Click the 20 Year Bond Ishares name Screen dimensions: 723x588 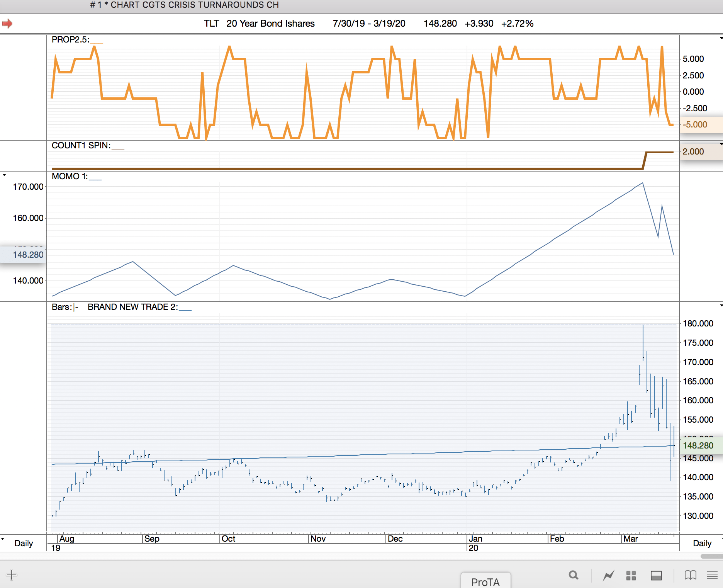pyautogui.click(x=270, y=24)
